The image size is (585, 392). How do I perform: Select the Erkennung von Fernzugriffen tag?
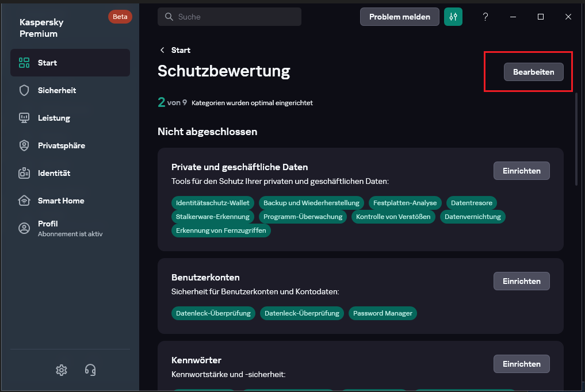(x=221, y=230)
